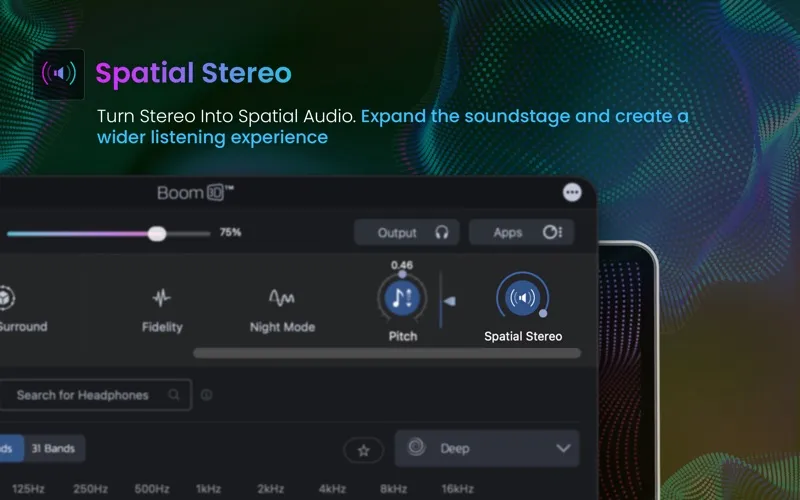800x500 pixels.
Task: Click the Spatial Stereo label text
Action: (523, 336)
